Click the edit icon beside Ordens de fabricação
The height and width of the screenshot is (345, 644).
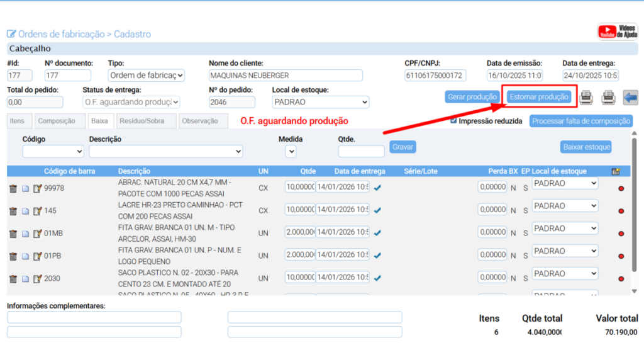point(11,34)
